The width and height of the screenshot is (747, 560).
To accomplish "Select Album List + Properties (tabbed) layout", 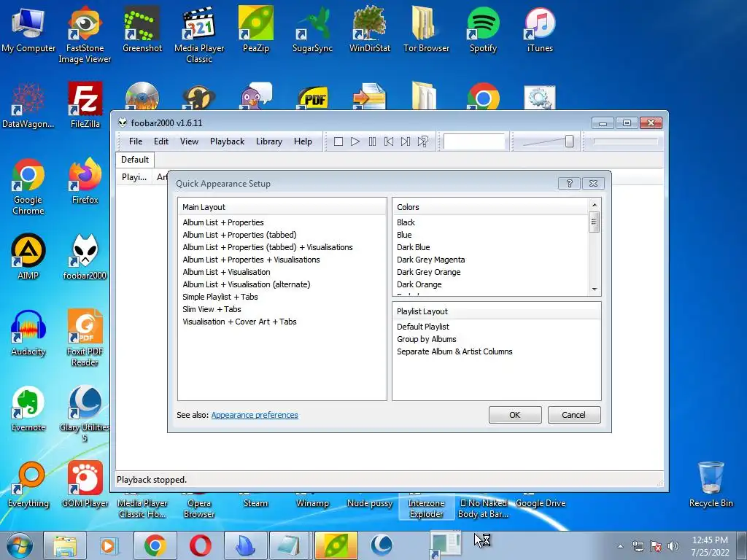I will pyautogui.click(x=239, y=235).
